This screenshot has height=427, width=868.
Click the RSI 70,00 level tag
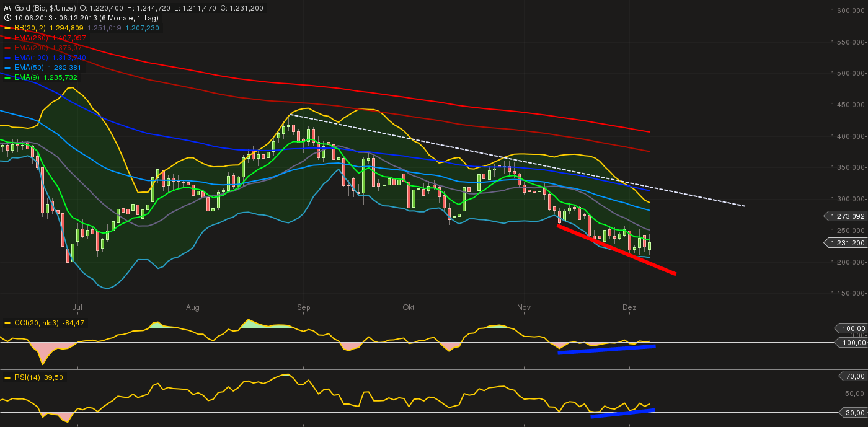point(854,376)
